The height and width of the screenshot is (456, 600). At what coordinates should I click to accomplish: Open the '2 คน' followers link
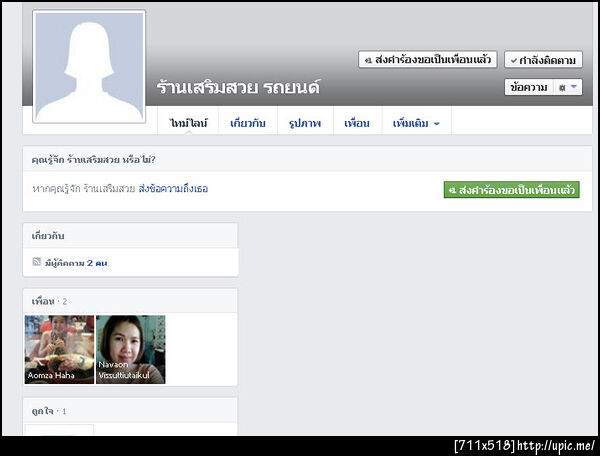pos(97,263)
